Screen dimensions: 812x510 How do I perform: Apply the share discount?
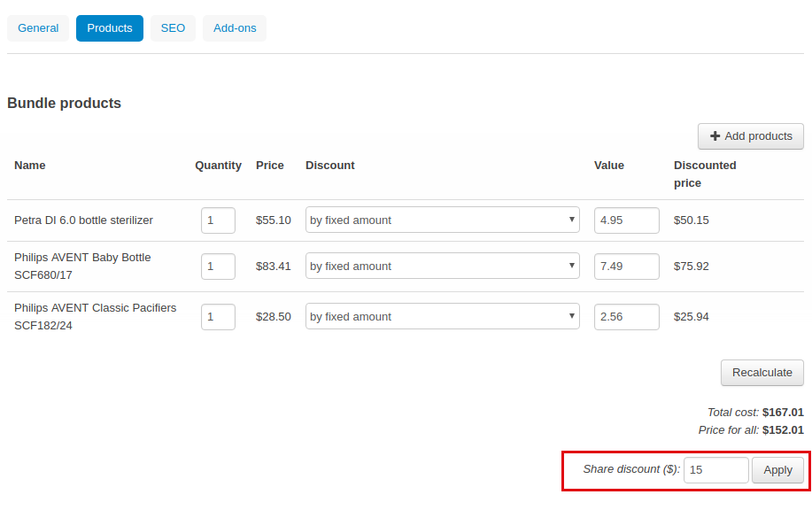tap(777, 470)
